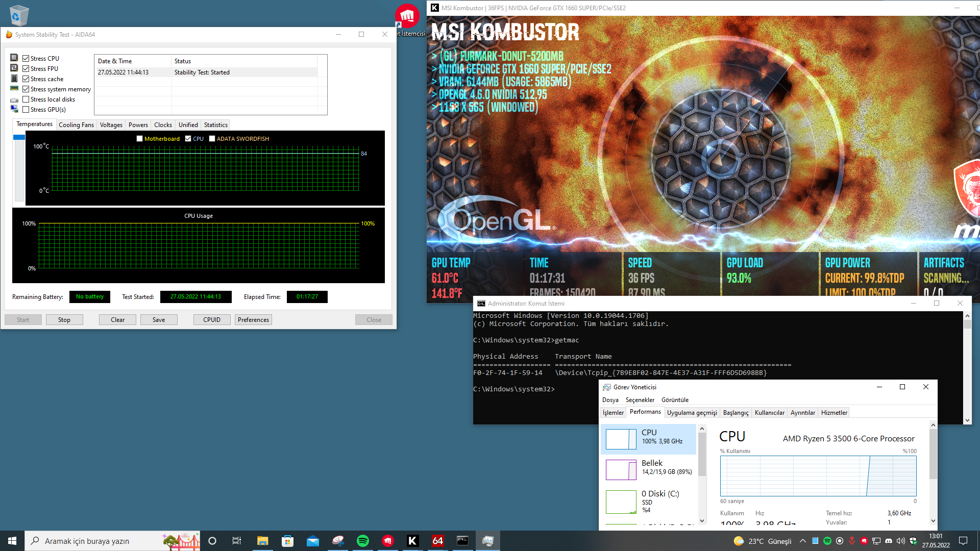Viewport: 980px width, 551px height.
Task: Uncheck Stress FPU option
Action: (x=26, y=69)
